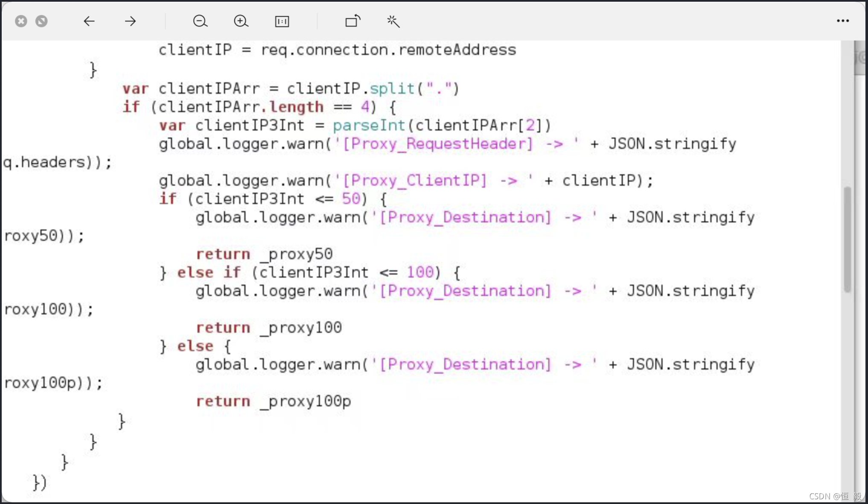Go to the next image with forward arrow

pos(130,21)
